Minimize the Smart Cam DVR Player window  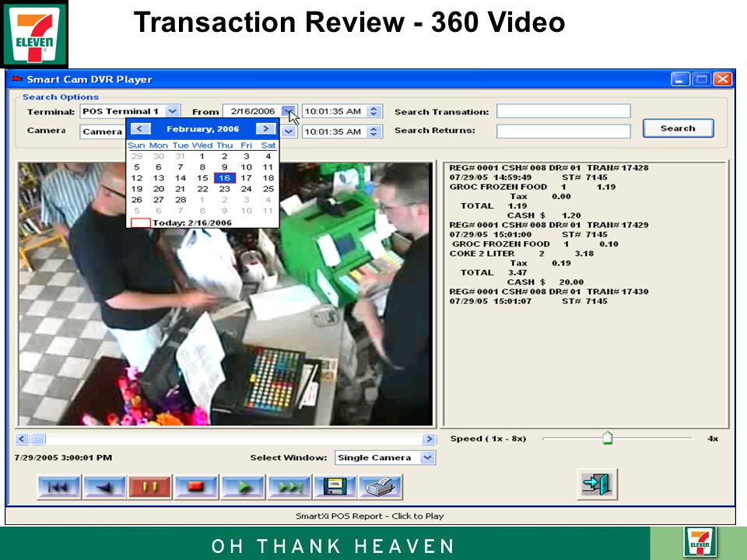click(x=680, y=79)
